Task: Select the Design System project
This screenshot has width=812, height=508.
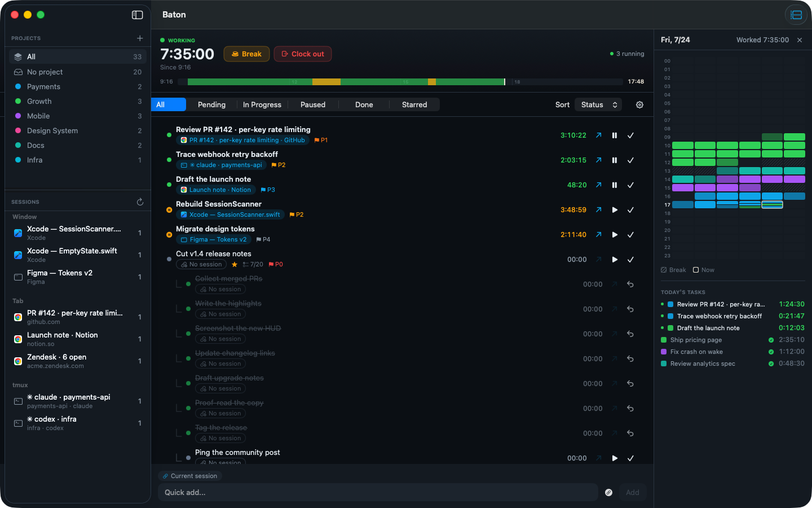Action: coord(78,130)
